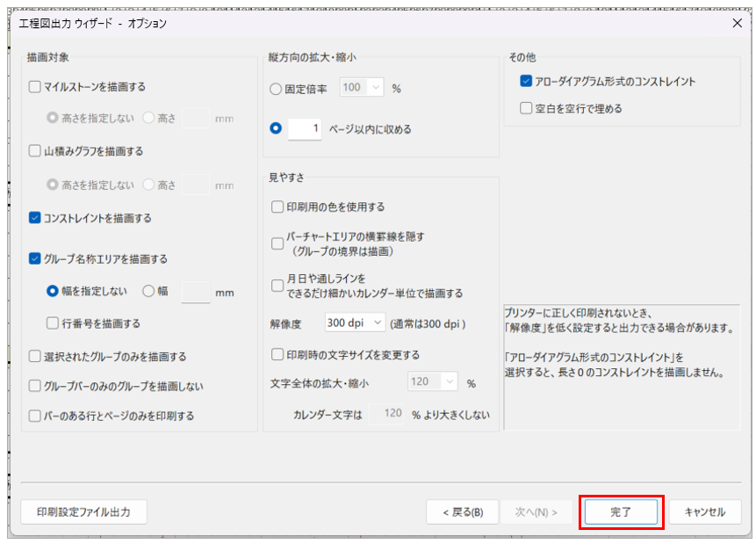Enable 山積みグラフを描画する checkbox
The height and width of the screenshot is (544, 756).
click(x=35, y=151)
